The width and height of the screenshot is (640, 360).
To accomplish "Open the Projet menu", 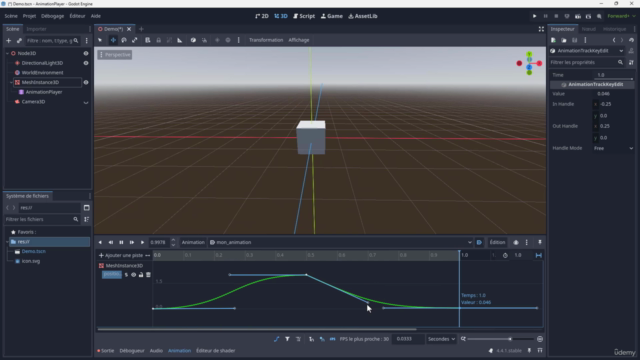I will coord(29,16).
